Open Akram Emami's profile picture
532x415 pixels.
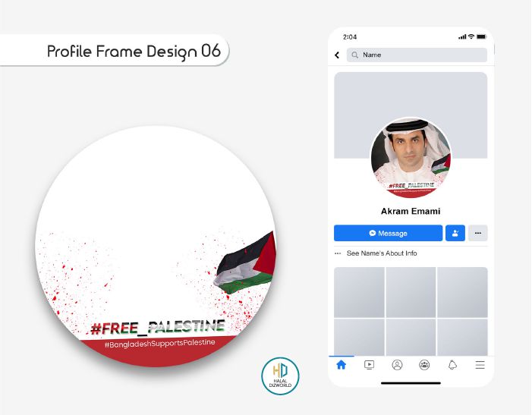pos(411,157)
